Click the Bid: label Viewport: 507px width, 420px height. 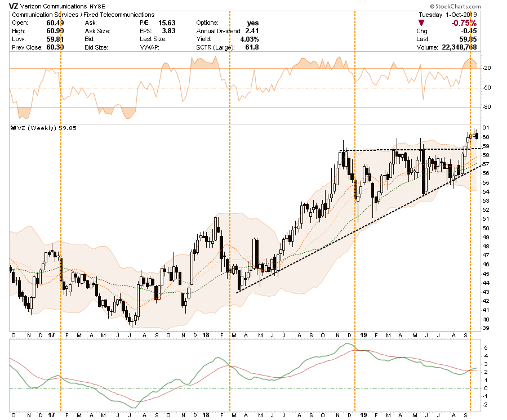(90, 39)
